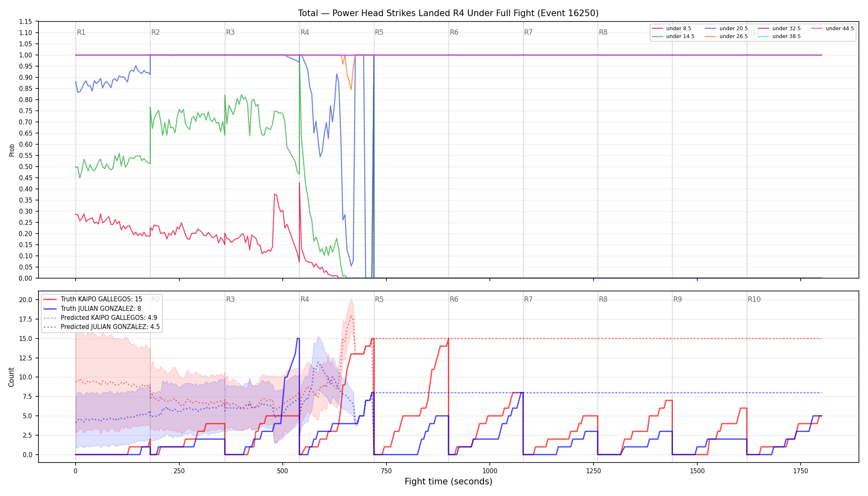Click the 750 tick on the time axis

pos(386,471)
